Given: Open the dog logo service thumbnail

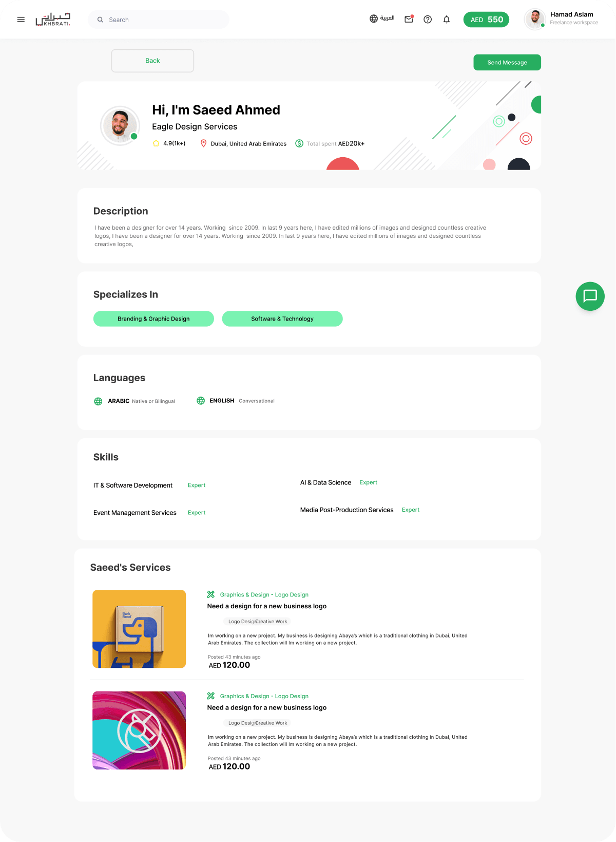Looking at the screenshot, I should click(x=139, y=629).
